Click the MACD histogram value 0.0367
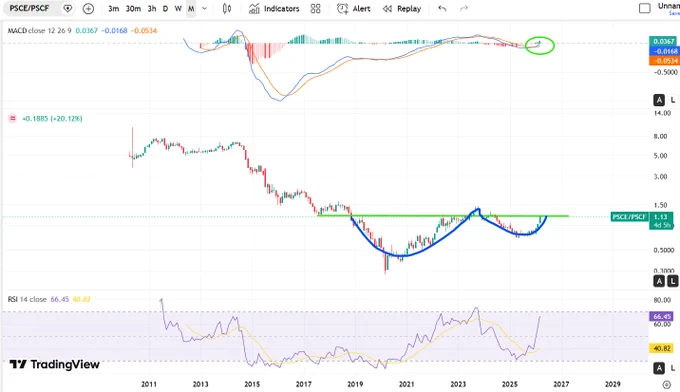This screenshot has width=680, height=392. [87, 30]
